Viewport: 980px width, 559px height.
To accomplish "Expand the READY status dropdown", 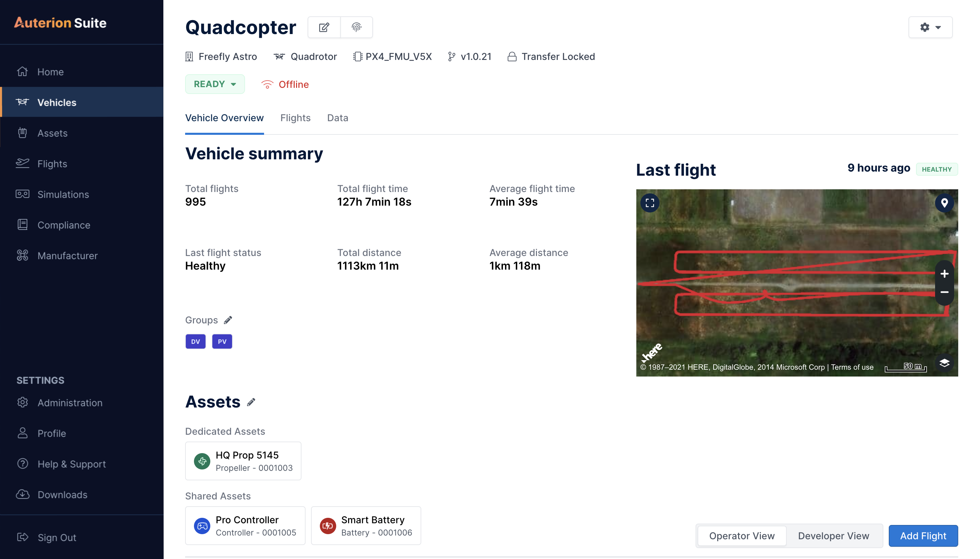I will 215,84.
